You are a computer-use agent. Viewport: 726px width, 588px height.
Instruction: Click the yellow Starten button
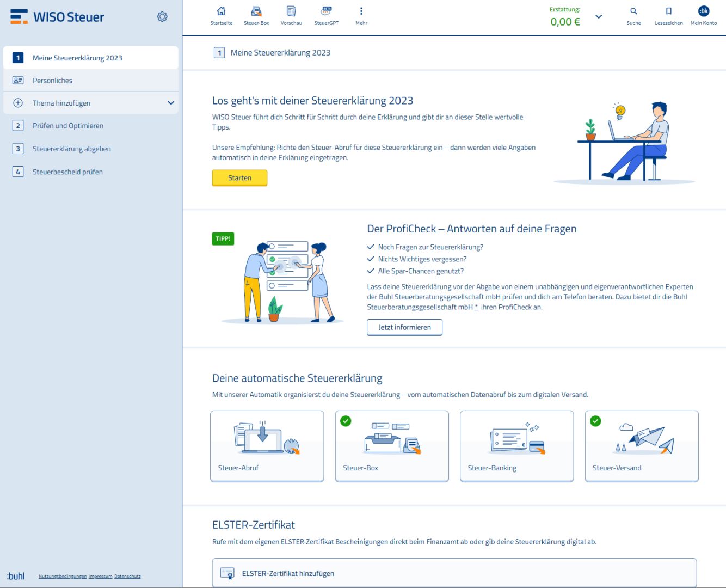click(239, 178)
